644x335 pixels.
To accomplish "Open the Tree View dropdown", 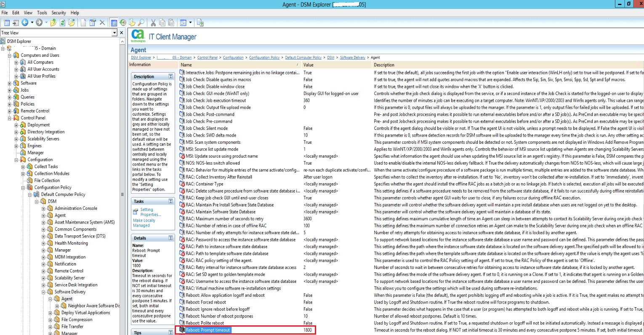I will (x=114, y=33).
